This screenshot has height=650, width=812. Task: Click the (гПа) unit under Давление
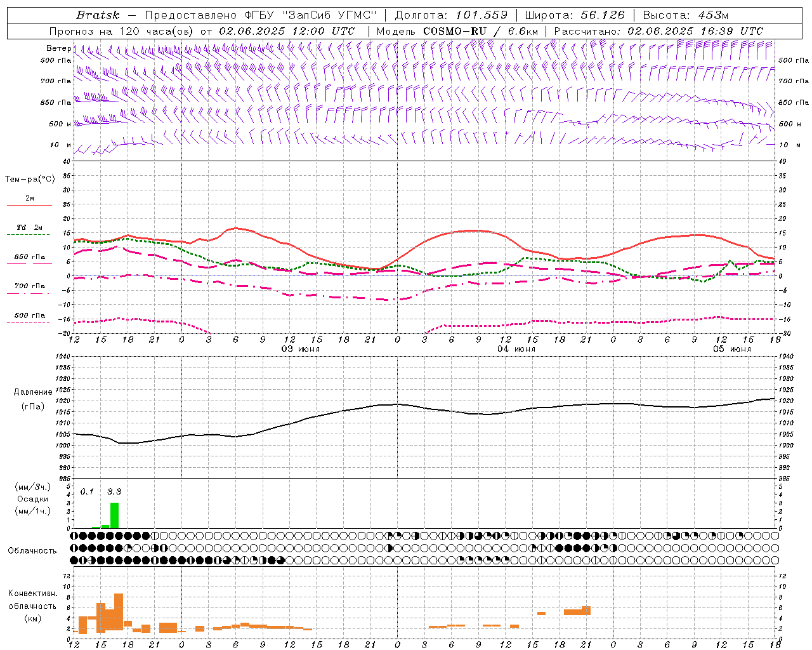pos(33,407)
